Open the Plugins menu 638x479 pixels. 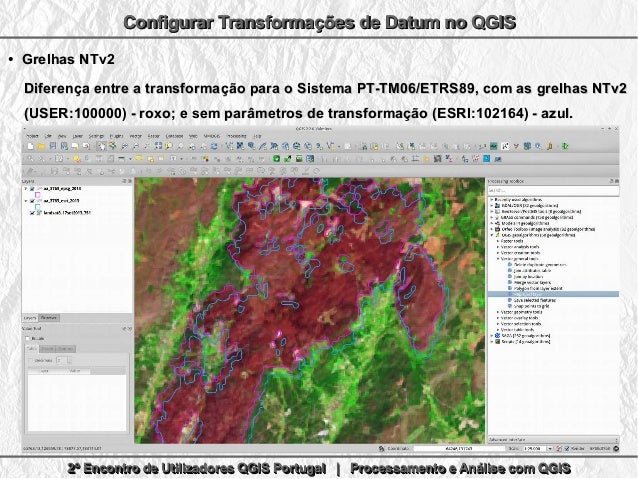[116, 136]
